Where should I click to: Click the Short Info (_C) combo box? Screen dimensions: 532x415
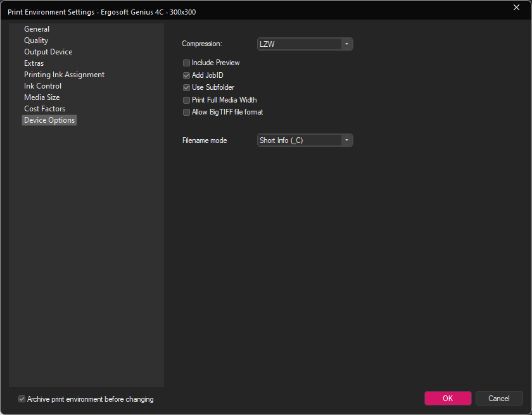coord(305,140)
